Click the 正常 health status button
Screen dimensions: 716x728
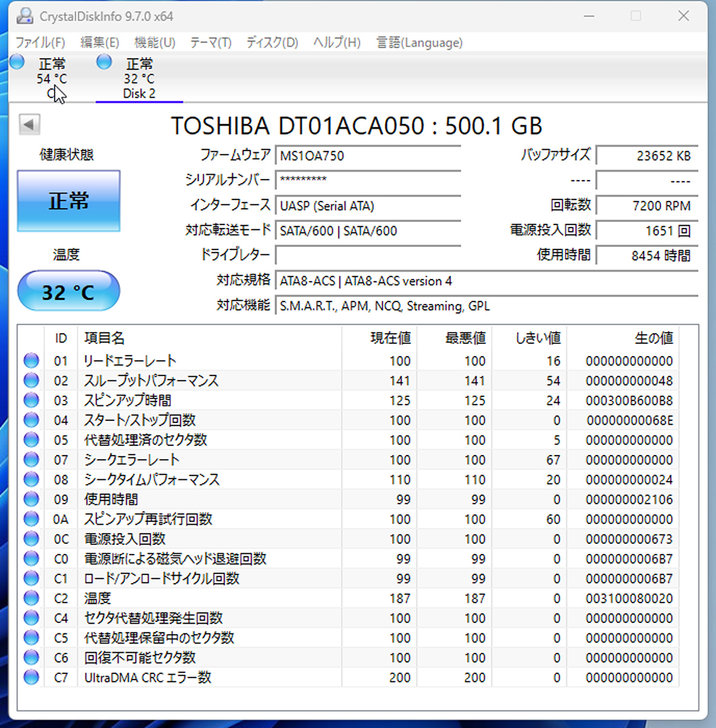tap(69, 201)
